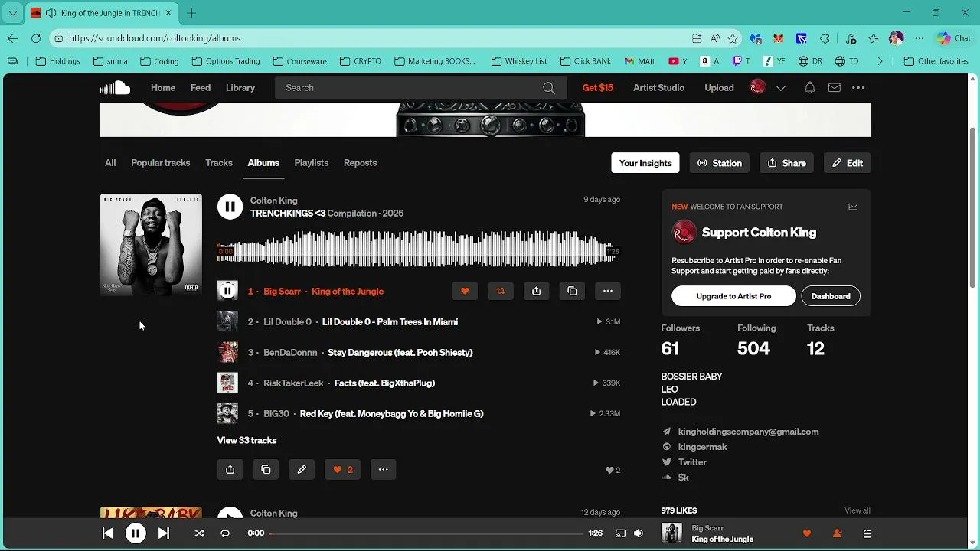Screen dimensions: 980x551
Task: Switch to the Reposts tab
Action: [360, 163]
